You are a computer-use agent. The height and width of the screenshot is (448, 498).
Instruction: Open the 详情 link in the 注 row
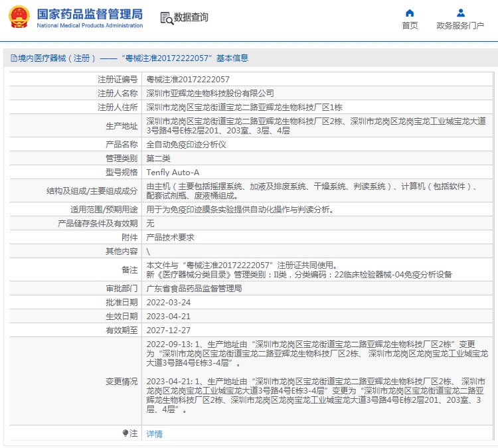(x=154, y=434)
